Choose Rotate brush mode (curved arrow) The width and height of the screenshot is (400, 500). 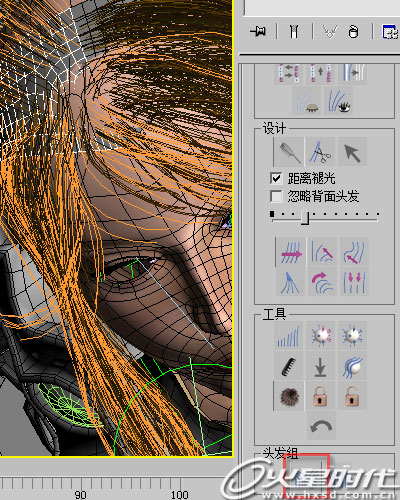322,282
